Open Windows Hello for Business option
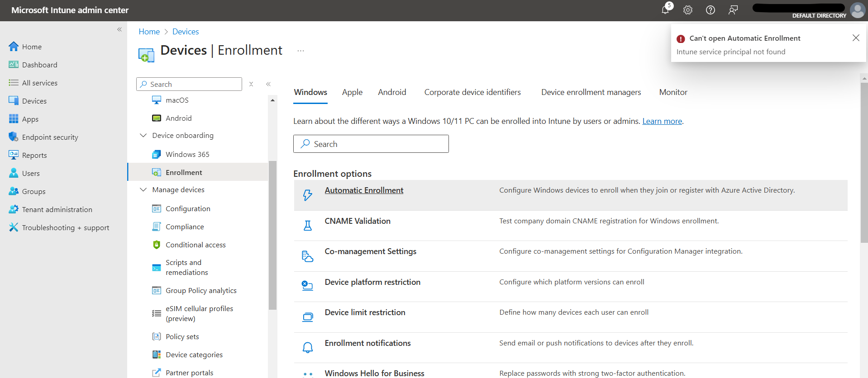 tap(374, 373)
